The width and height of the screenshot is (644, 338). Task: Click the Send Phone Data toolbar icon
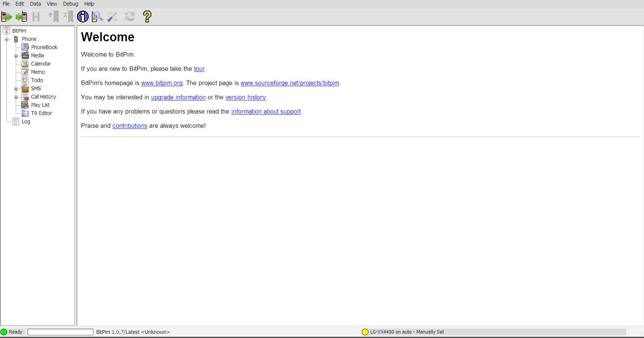[x=21, y=16]
